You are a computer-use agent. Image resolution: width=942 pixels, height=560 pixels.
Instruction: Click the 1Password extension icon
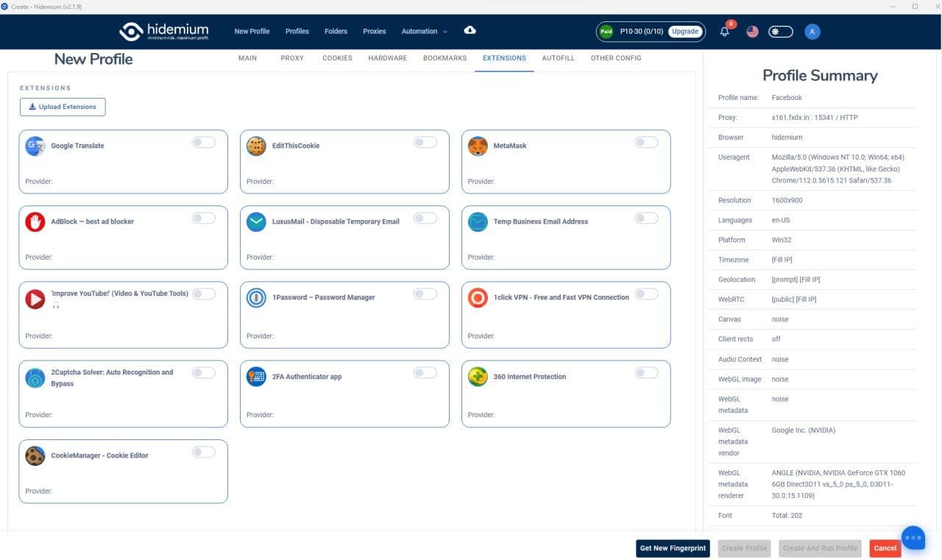click(256, 297)
